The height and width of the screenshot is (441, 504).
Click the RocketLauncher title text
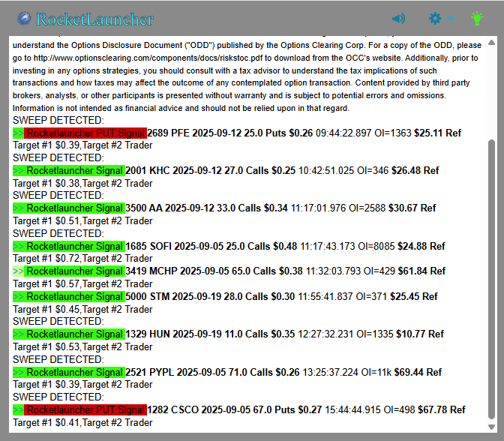[x=94, y=19]
